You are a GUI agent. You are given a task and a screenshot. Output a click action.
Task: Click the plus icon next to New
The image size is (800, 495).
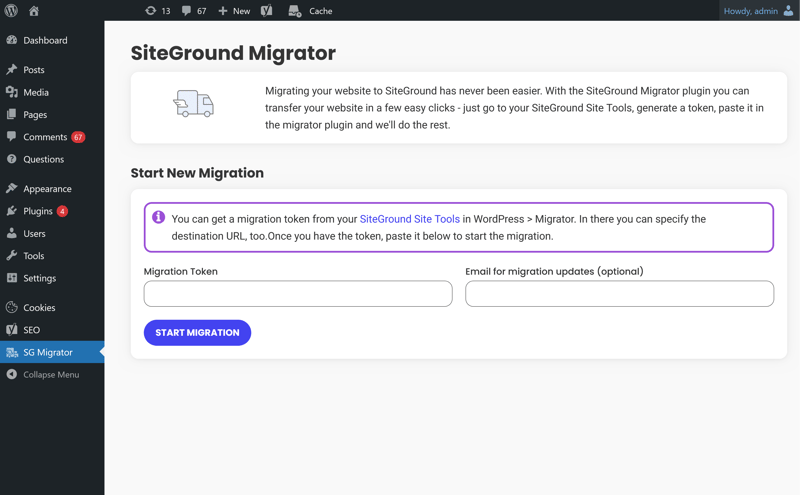[222, 11]
